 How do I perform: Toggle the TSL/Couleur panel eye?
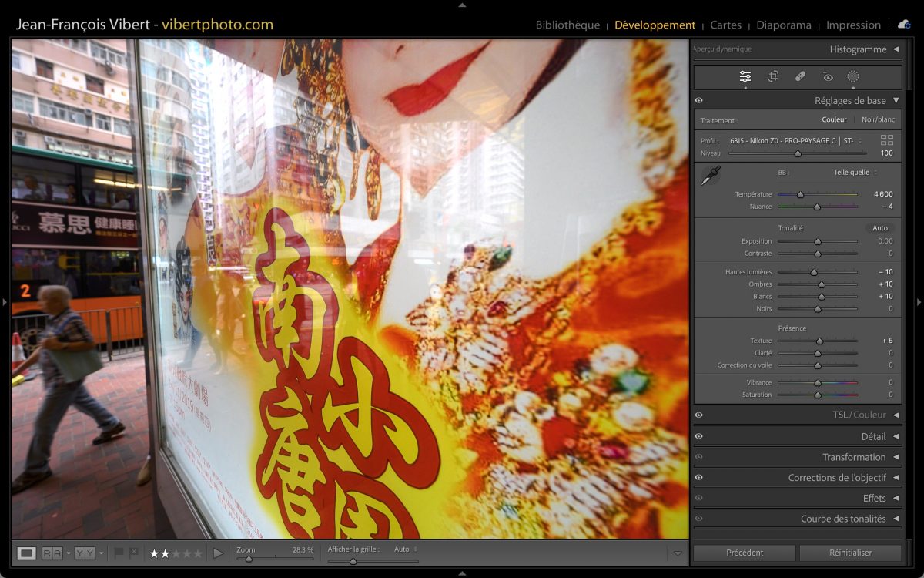coord(699,415)
